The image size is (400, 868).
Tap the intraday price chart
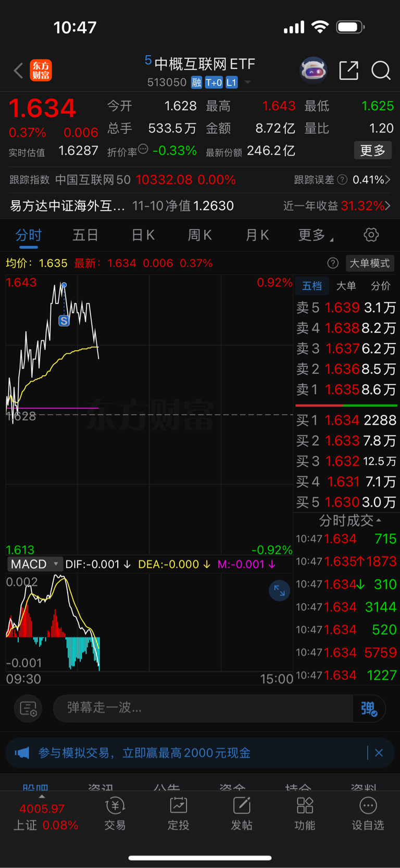click(149, 414)
